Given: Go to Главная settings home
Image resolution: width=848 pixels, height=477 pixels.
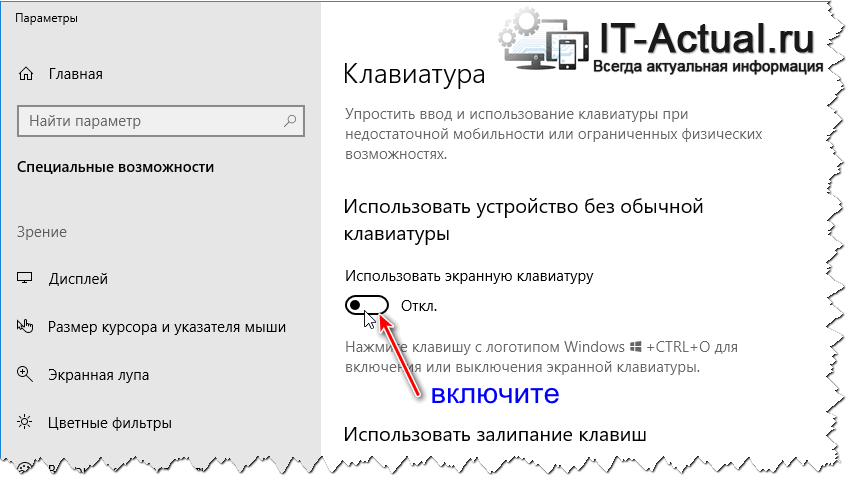Looking at the screenshot, I should 75,74.
